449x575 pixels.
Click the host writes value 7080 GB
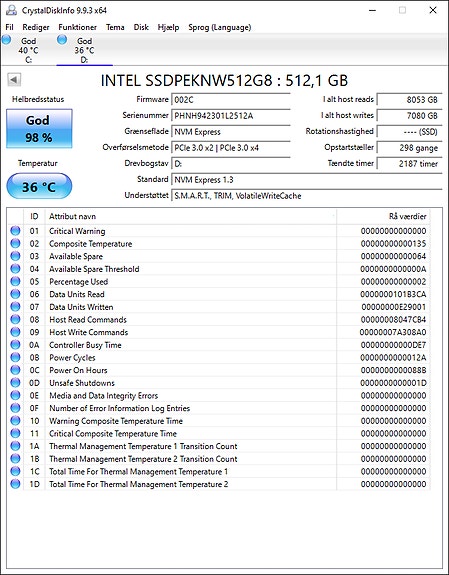tap(410, 116)
